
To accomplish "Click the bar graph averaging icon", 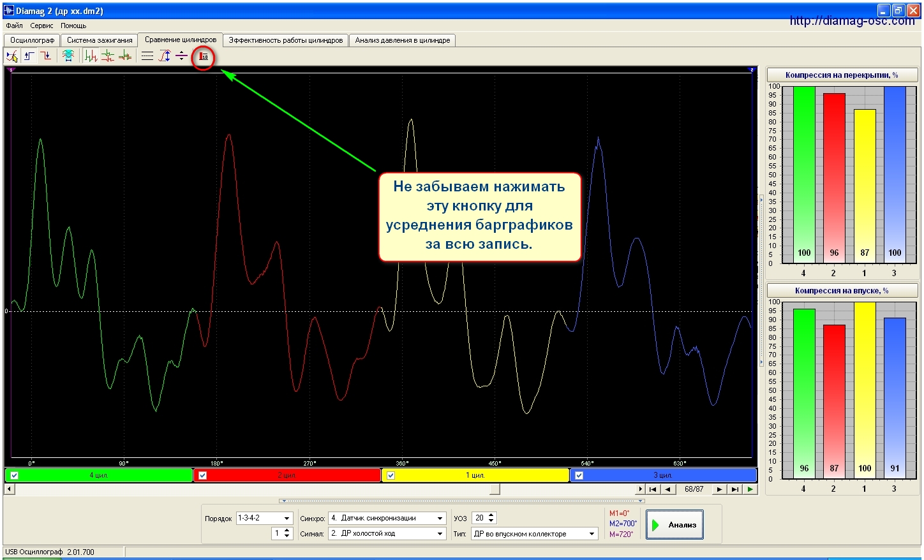I will pyautogui.click(x=204, y=57).
